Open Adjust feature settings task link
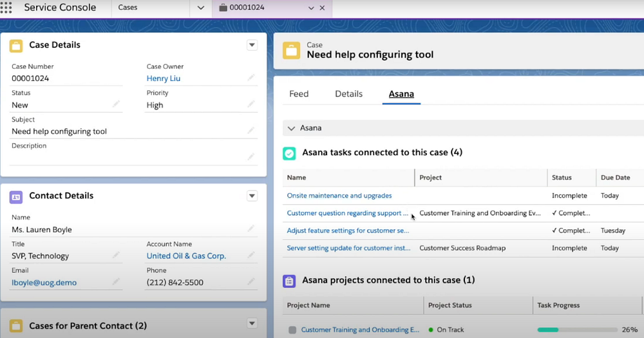 pyautogui.click(x=348, y=230)
